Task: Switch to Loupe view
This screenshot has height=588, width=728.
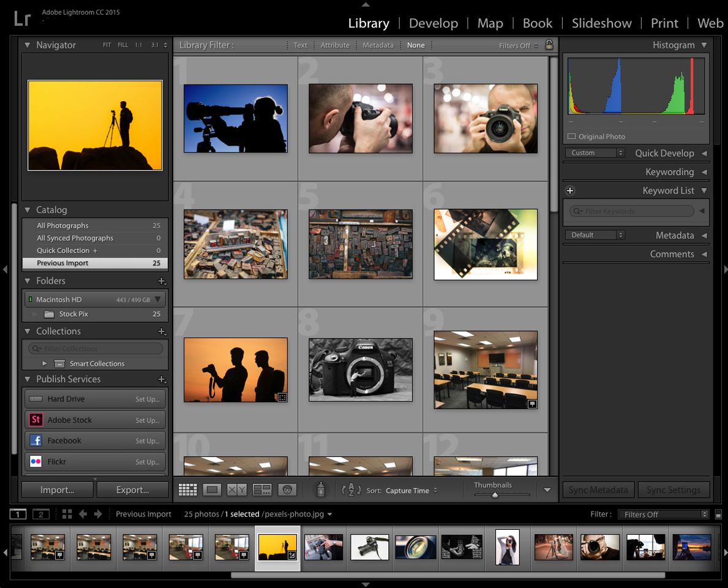Action: click(212, 489)
